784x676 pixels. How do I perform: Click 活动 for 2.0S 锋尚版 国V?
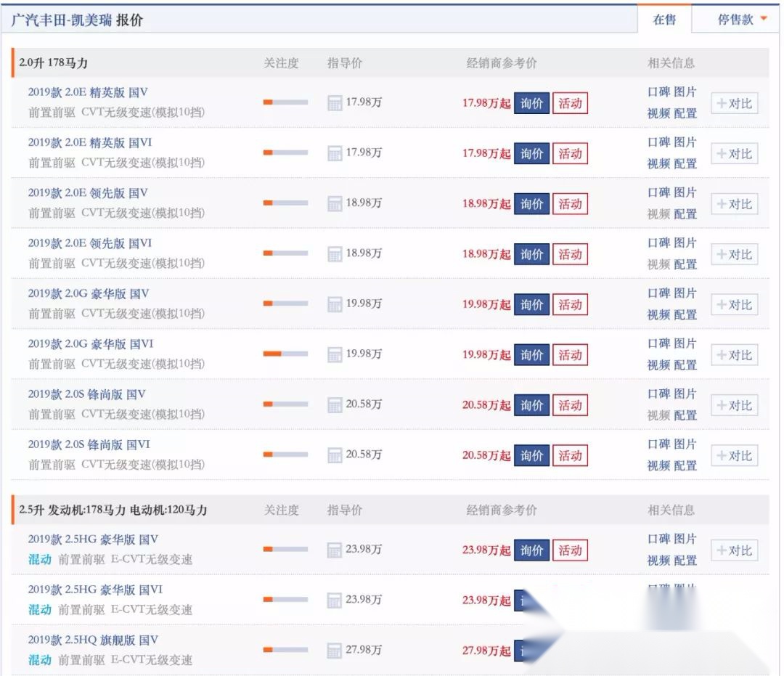[x=570, y=405]
